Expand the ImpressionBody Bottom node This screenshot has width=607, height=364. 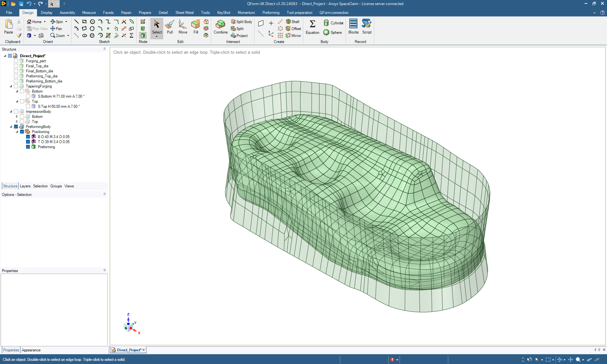tap(17, 117)
